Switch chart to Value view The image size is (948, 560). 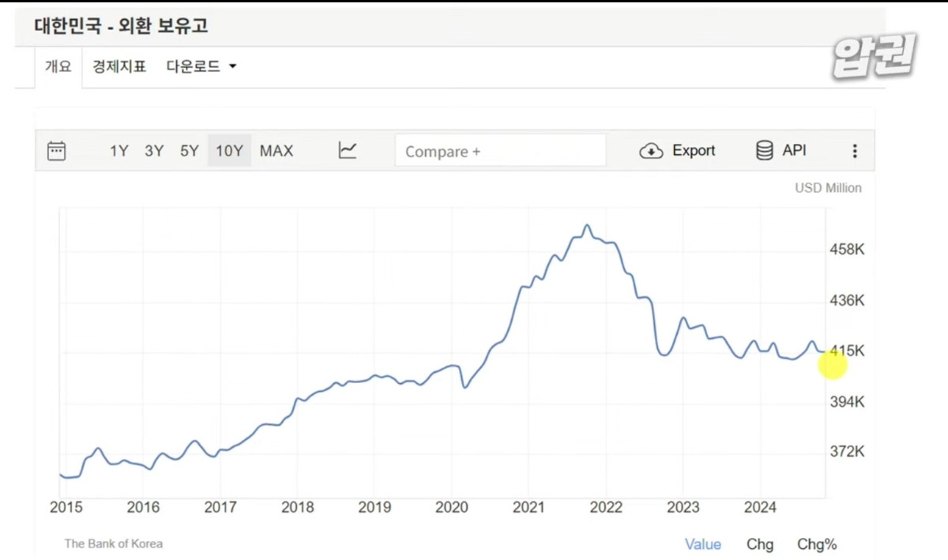pos(702,544)
